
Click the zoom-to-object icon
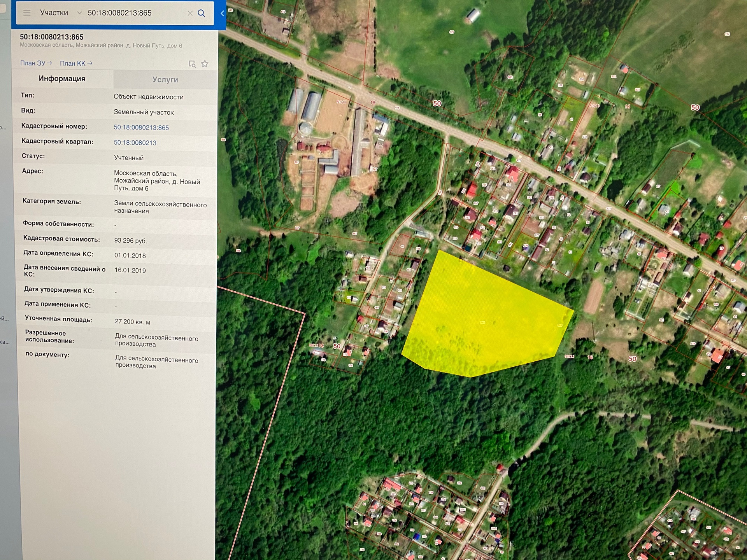(192, 64)
